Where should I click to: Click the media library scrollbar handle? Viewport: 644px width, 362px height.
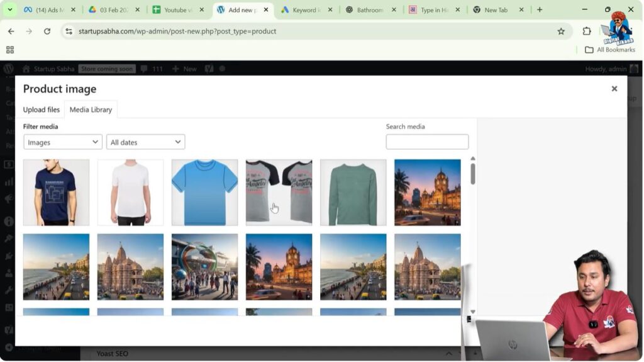[473, 174]
